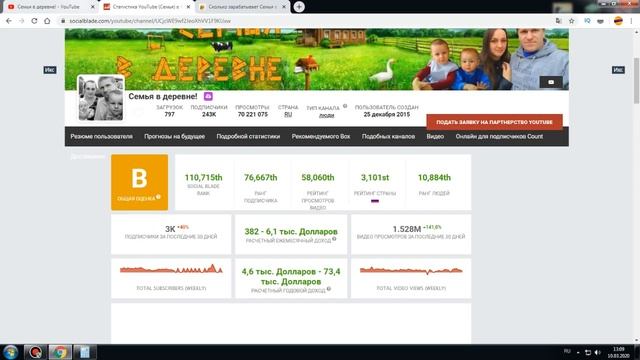
Task: Click the info icon next to Общая оценка
Action: pyautogui.click(x=158, y=197)
